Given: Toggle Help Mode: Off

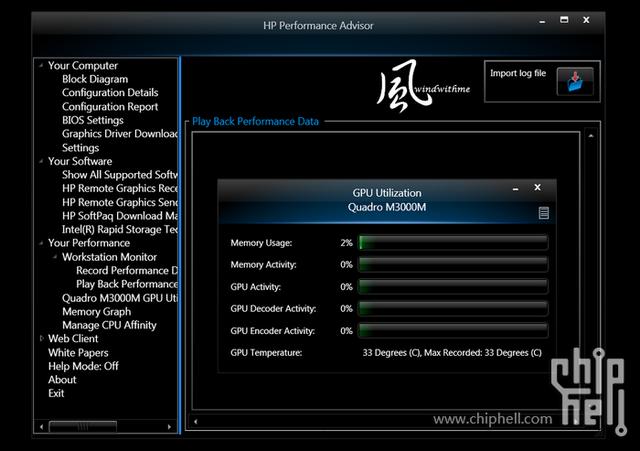Looking at the screenshot, I should [x=83, y=366].
